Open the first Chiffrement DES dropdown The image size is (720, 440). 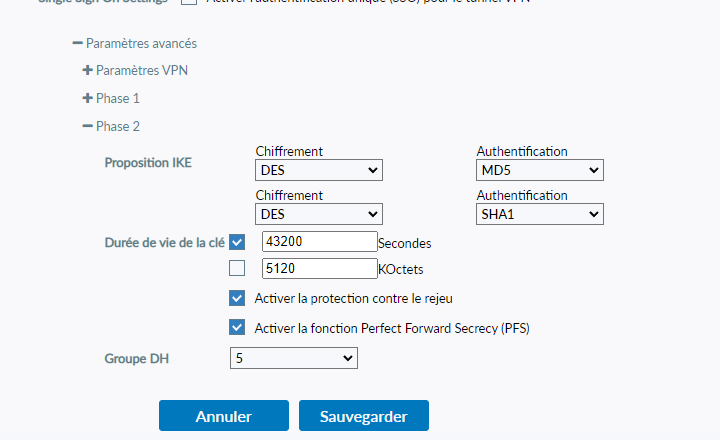point(319,171)
